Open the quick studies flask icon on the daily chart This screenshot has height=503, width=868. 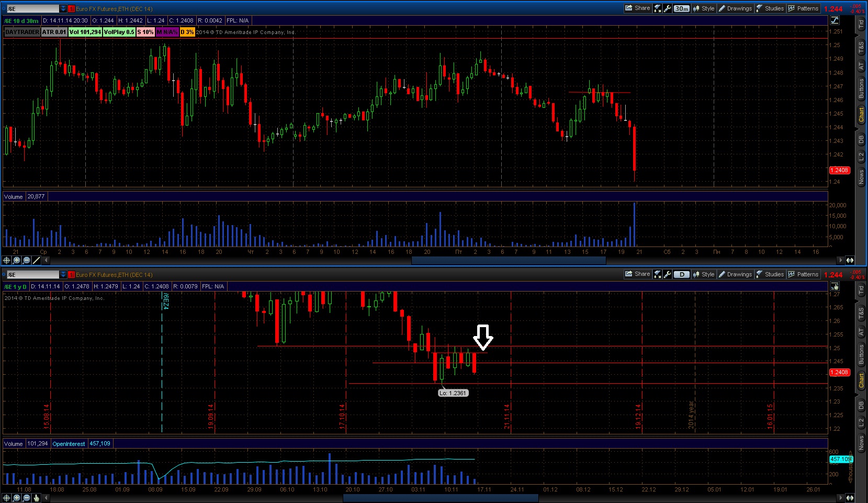(x=658, y=274)
